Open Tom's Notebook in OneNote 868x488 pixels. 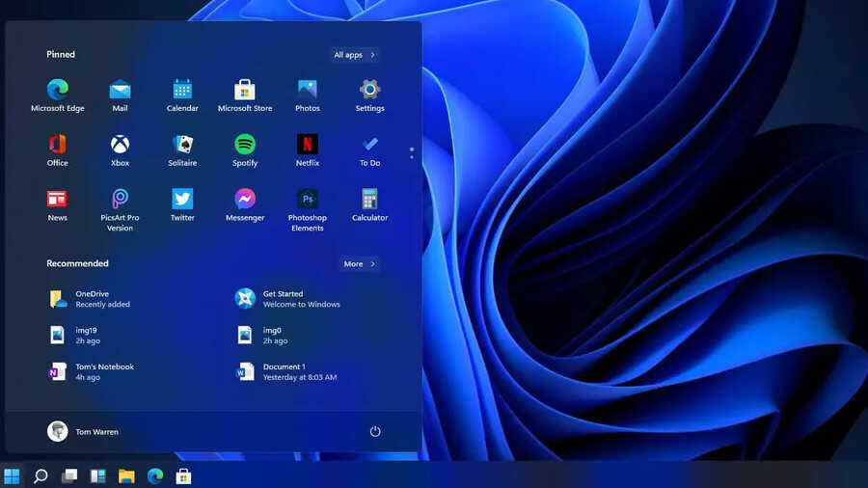pyautogui.click(x=92, y=372)
